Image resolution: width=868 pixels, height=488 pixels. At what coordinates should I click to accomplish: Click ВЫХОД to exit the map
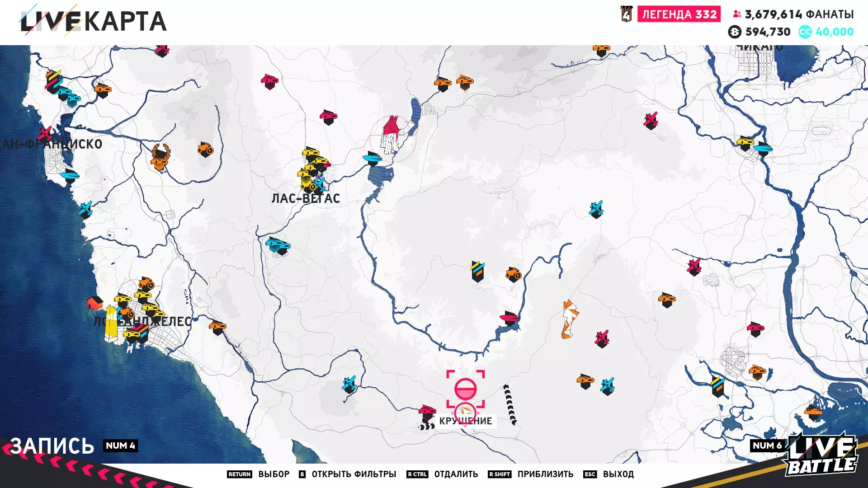pos(618,474)
